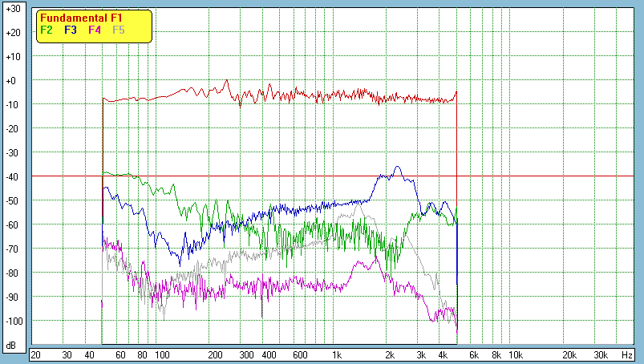Click the 30 Hz frequency axis label
Viewport: 644px width, 364px height.
click(67, 355)
